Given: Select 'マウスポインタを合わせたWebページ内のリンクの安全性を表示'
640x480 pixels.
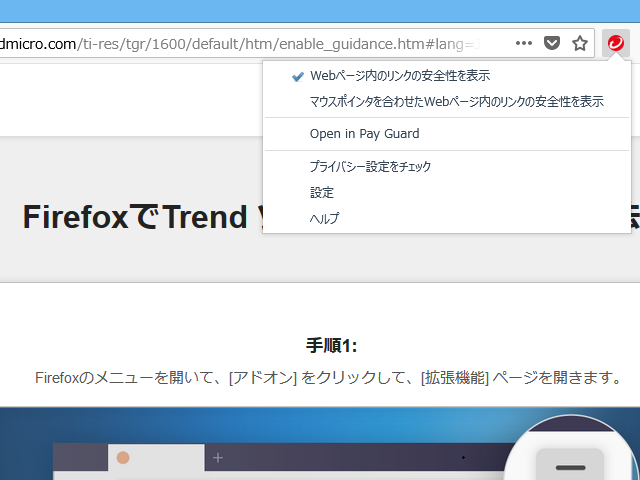Looking at the screenshot, I should click(x=447, y=101).
